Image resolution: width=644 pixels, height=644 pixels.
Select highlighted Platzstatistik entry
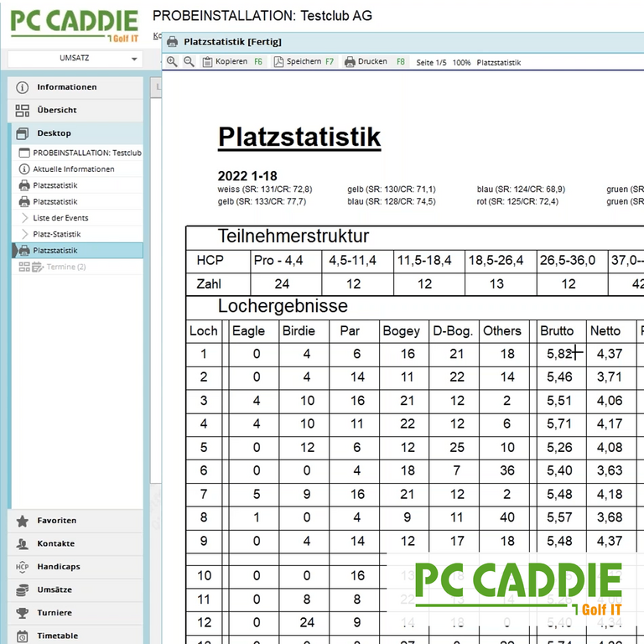[x=77, y=251]
